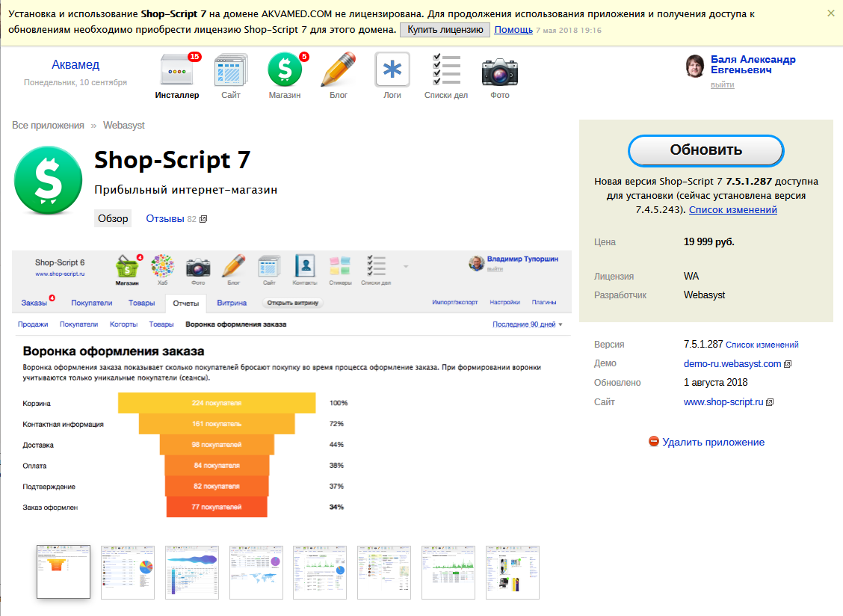Viewport: 843px width, 616px height.
Task: Click the Купить лицензию button
Action: (445, 30)
